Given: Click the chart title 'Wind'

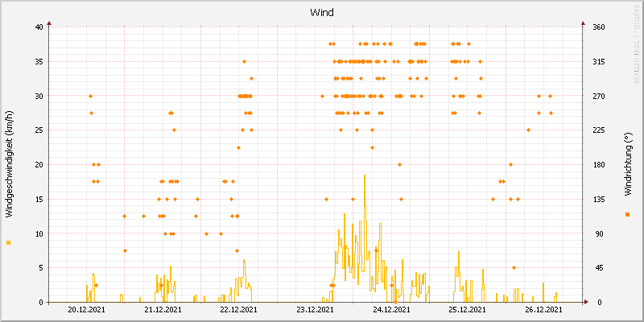Looking at the screenshot, I should [x=322, y=13].
